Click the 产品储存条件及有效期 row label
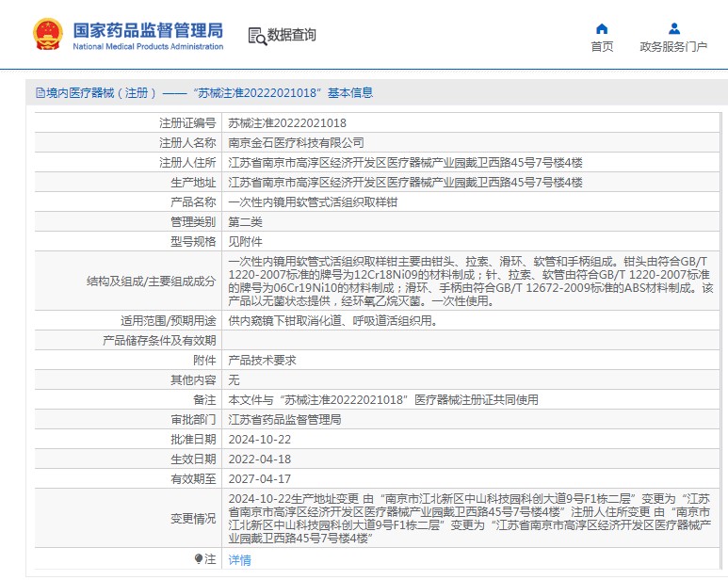This screenshot has width=728, height=580. coord(159,341)
